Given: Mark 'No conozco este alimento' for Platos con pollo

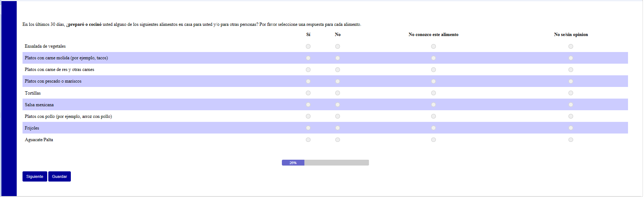Looking at the screenshot, I should pyautogui.click(x=433, y=116).
